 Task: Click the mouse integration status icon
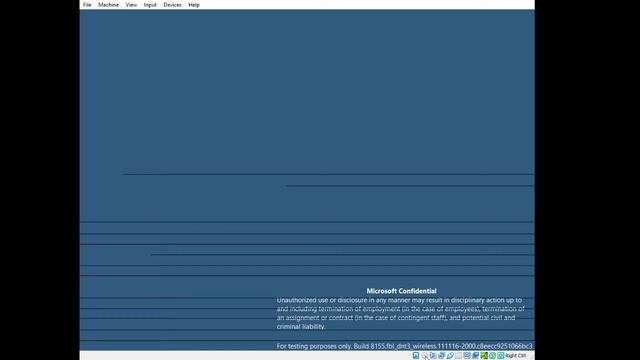tap(493, 356)
